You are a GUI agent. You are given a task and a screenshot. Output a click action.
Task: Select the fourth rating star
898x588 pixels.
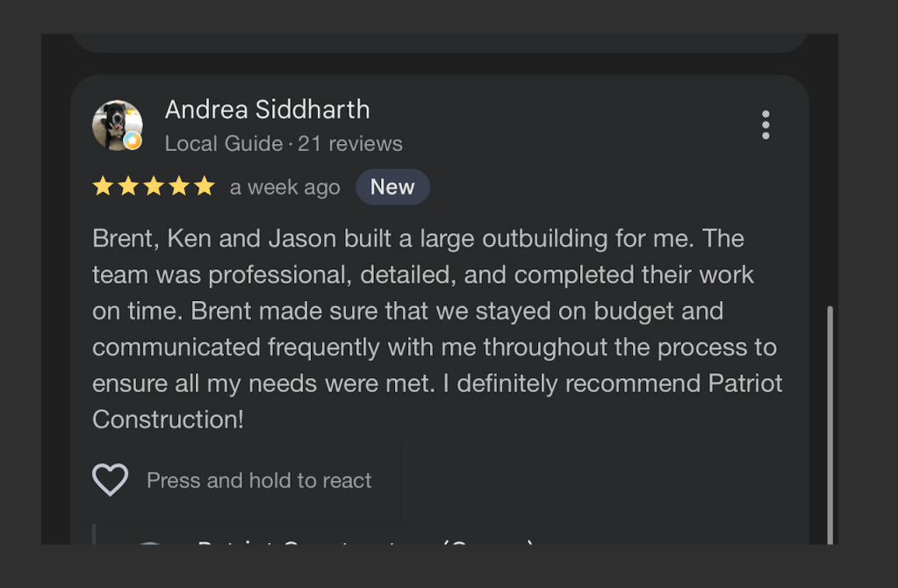click(x=179, y=187)
